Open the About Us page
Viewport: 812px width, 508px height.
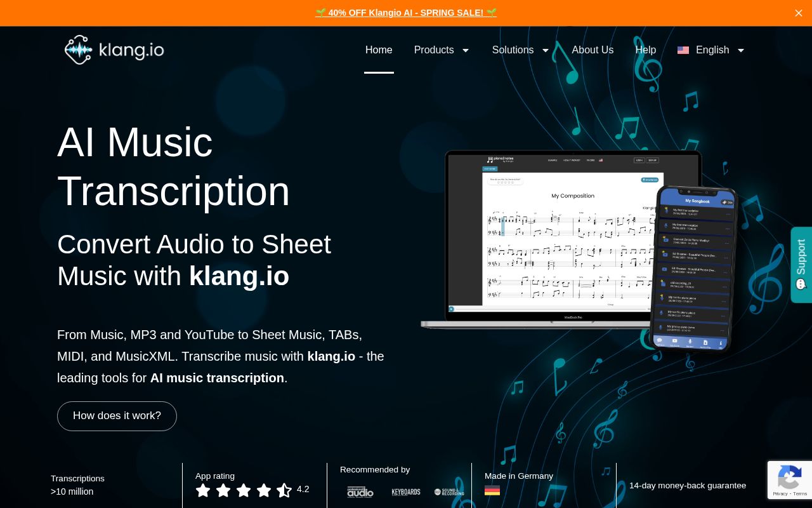point(593,50)
